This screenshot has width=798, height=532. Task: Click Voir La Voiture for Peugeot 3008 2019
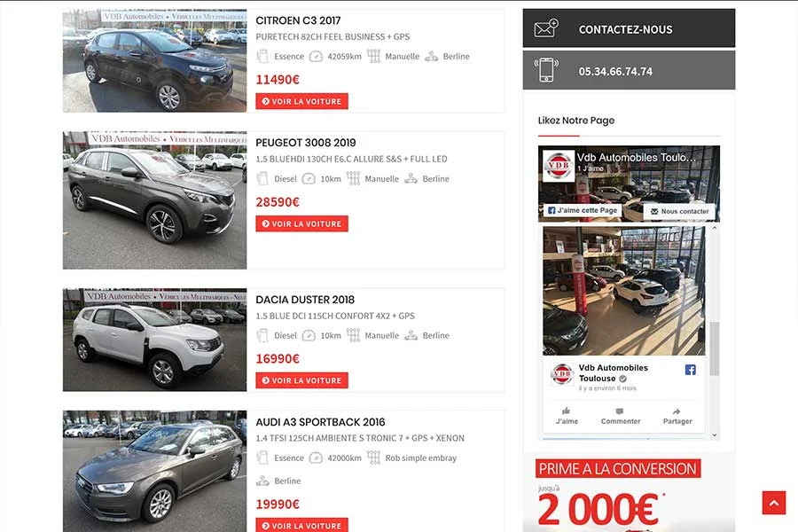pos(301,223)
